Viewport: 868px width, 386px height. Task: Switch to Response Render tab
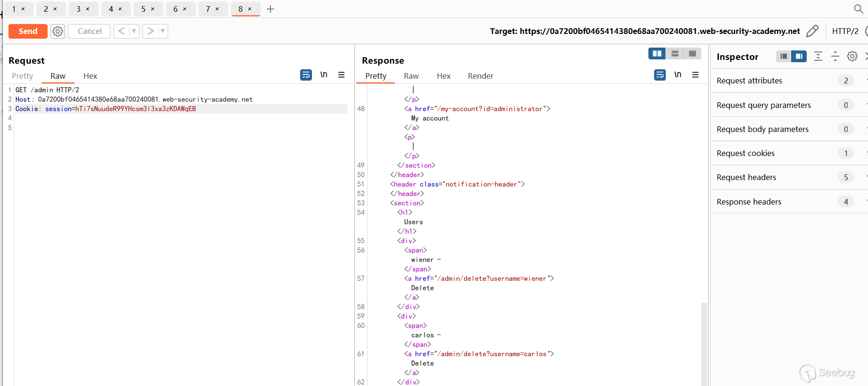pos(480,76)
